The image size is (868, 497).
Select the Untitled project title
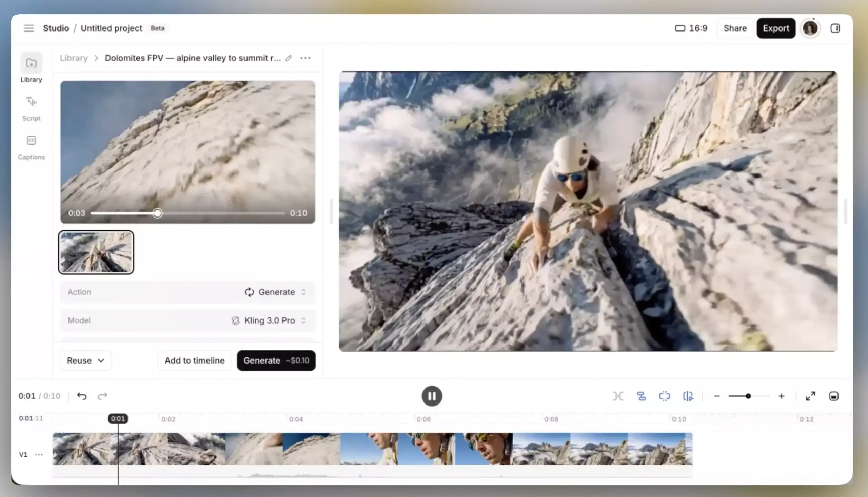111,28
